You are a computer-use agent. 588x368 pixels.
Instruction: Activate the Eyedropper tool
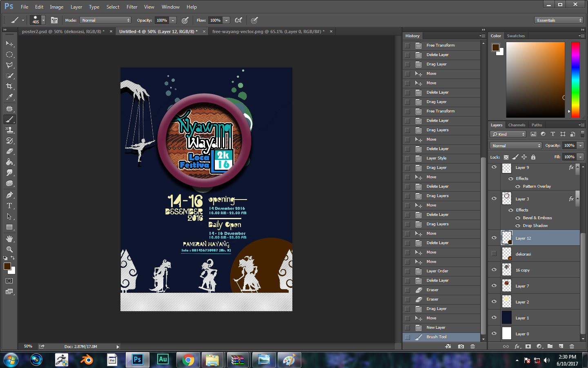(10, 97)
